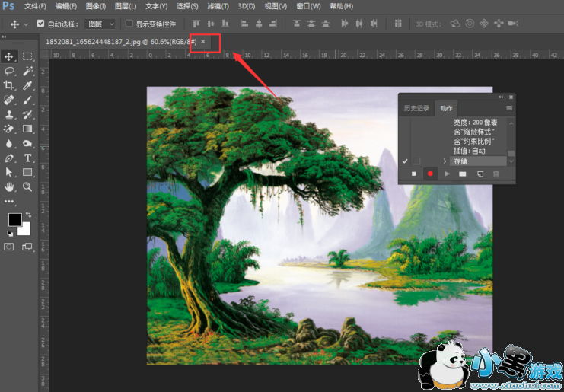Open the Edit Toolbar three-dots button
564x392 pixels.
point(9,202)
